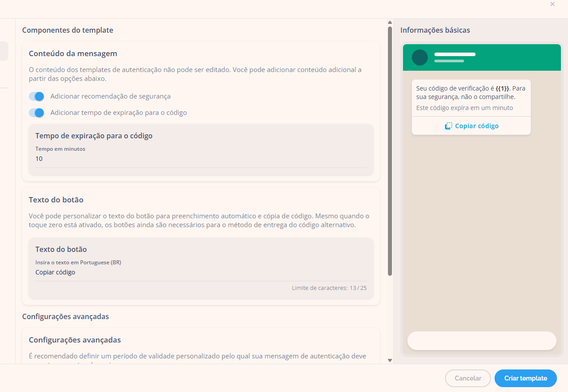Image resolution: width=568 pixels, height=392 pixels.
Task: Click the scrollbar down arrow
Action: coord(390,360)
